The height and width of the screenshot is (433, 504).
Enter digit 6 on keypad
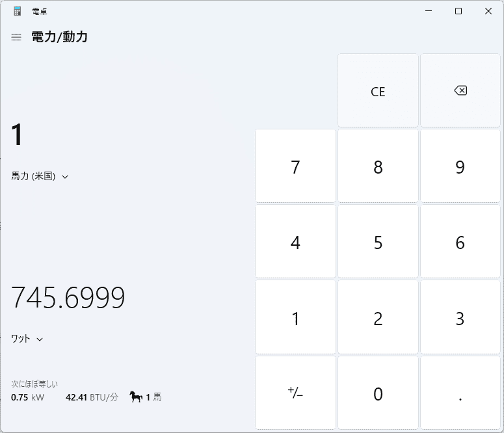460,243
